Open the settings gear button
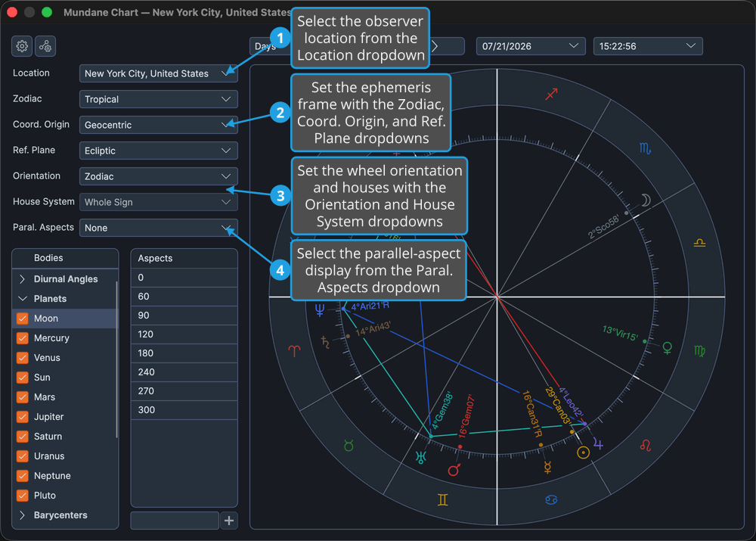 click(22, 46)
